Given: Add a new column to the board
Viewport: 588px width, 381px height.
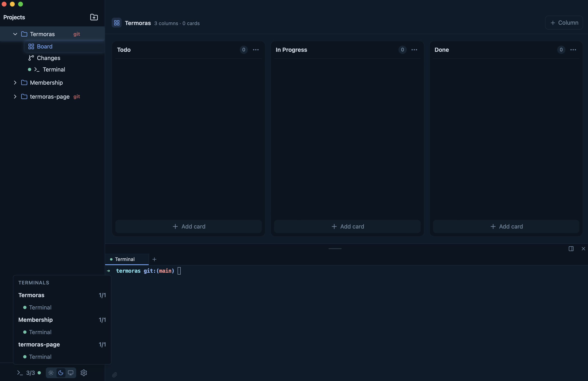Looking at the screenshot, I should pos(564,22).
